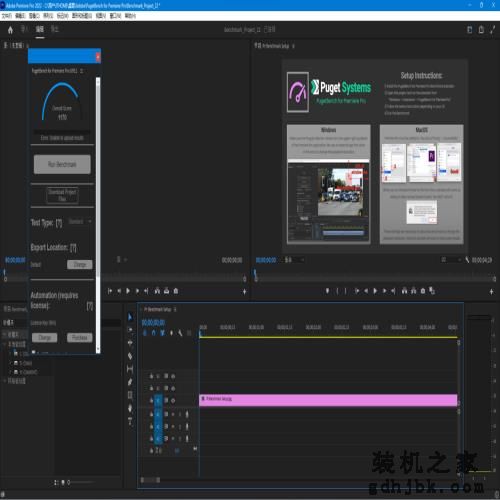The height and width of the screenshot is (500, 500).
Task: Step back one frame in Program monitor
Action: point(366,291)
